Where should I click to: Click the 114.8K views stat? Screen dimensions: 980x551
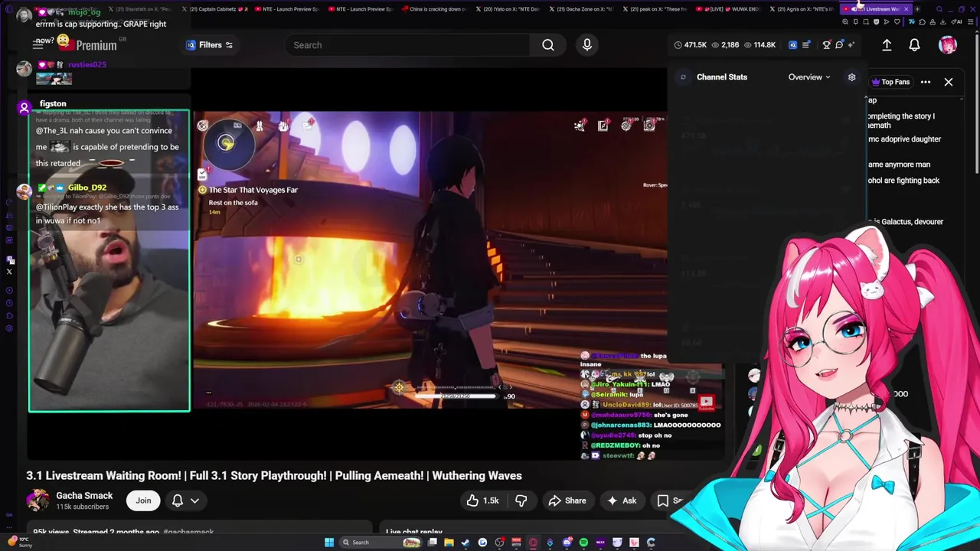point(759,45)
